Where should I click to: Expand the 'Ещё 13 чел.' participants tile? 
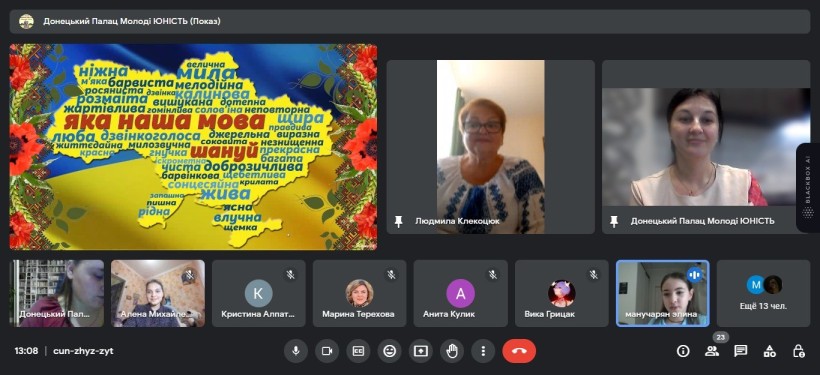coord(764,293)
